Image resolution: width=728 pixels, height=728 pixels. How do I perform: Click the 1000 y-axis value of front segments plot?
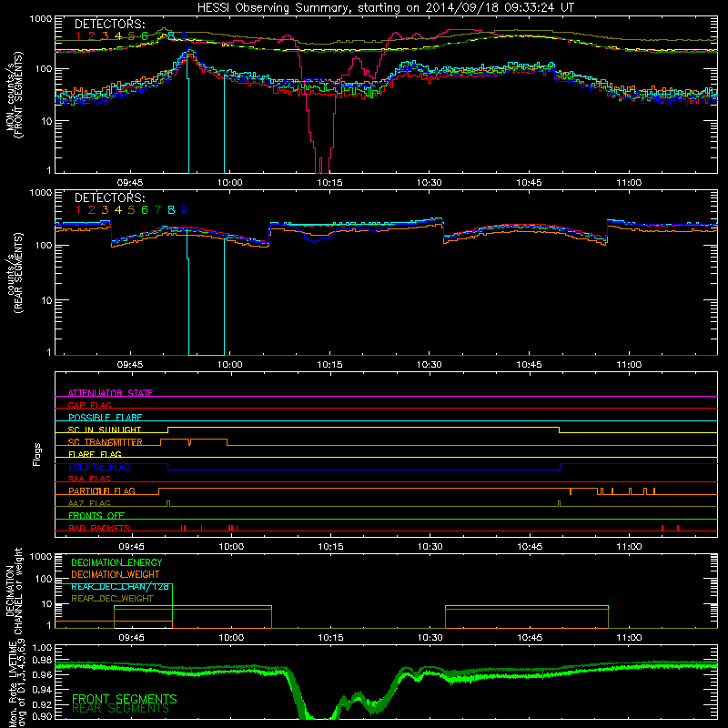(41, 19)
